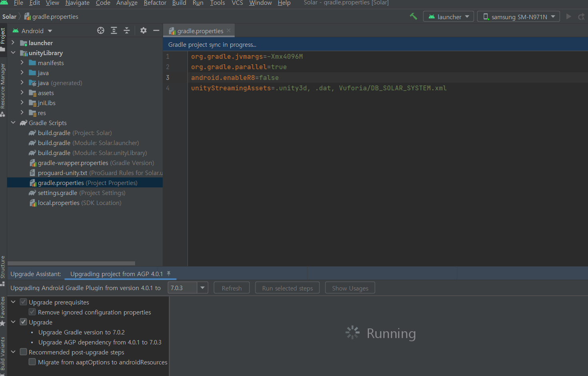The height and width of the screenshot is (376, 588).
Task: Open the Structure sidebar tab
Action: point(3,271)
